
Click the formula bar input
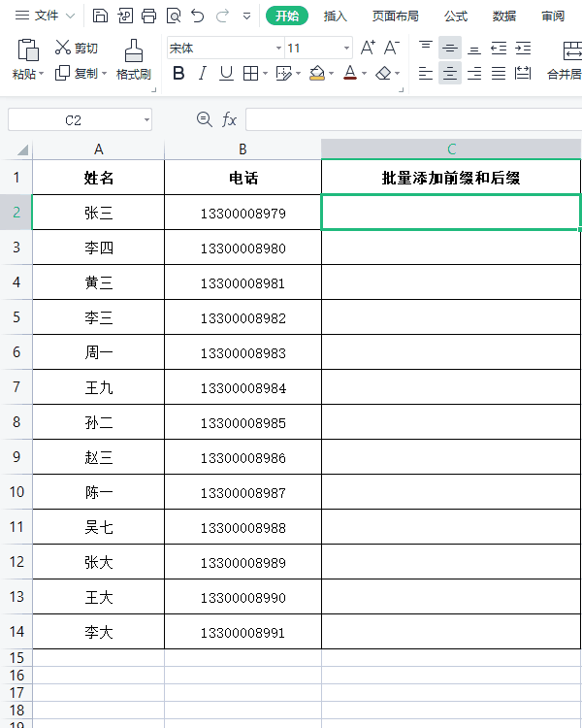413,119
